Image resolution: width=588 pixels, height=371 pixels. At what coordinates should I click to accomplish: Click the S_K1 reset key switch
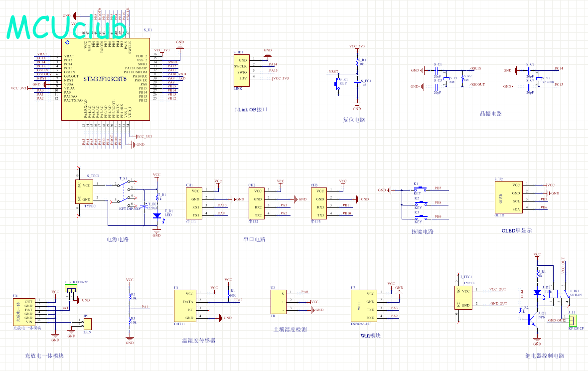pos(337,84)
